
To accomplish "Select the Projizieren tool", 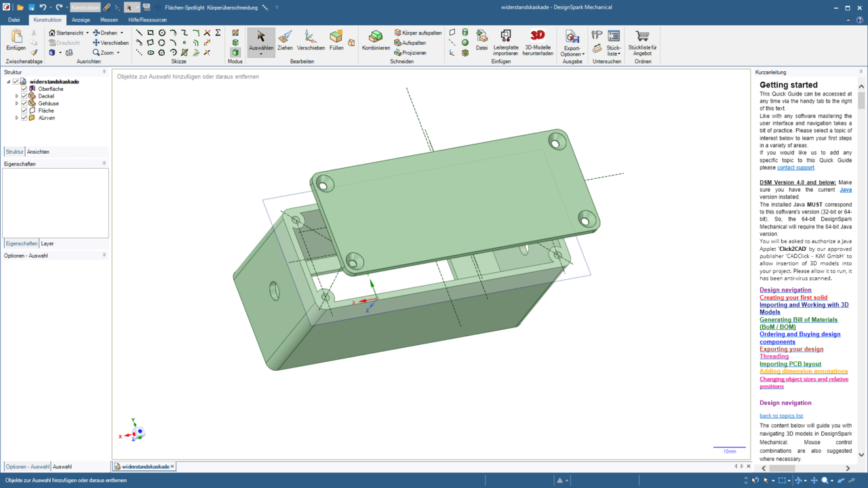I will click(416, 52).
